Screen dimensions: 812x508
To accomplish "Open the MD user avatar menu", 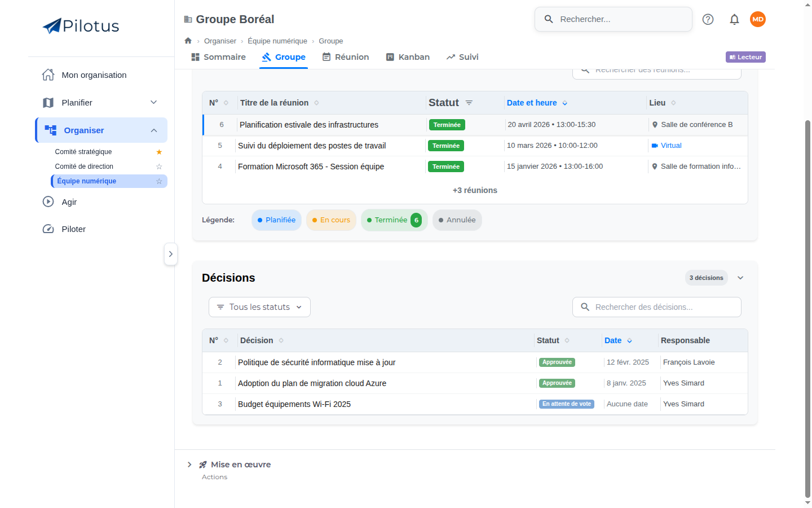I will pyautogui.click(x=758, y=19).
